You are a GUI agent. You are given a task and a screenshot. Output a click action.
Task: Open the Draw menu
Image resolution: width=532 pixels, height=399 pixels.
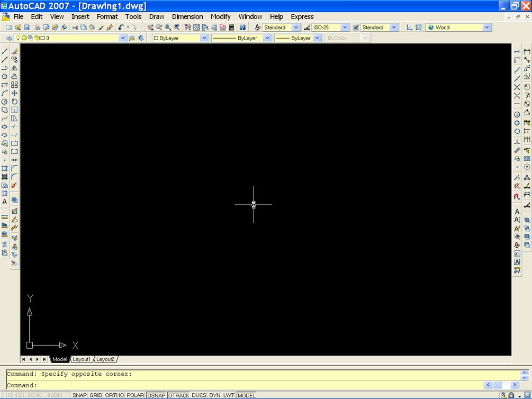click(156, 16)
